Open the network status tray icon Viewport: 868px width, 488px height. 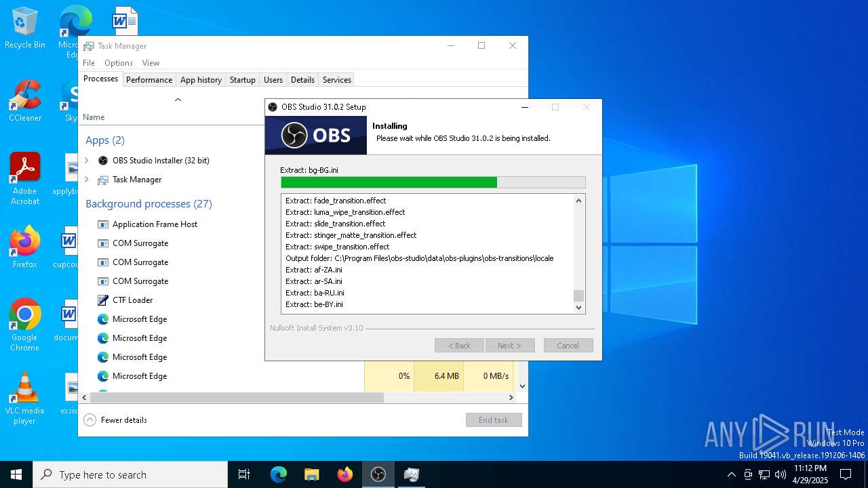764,474
